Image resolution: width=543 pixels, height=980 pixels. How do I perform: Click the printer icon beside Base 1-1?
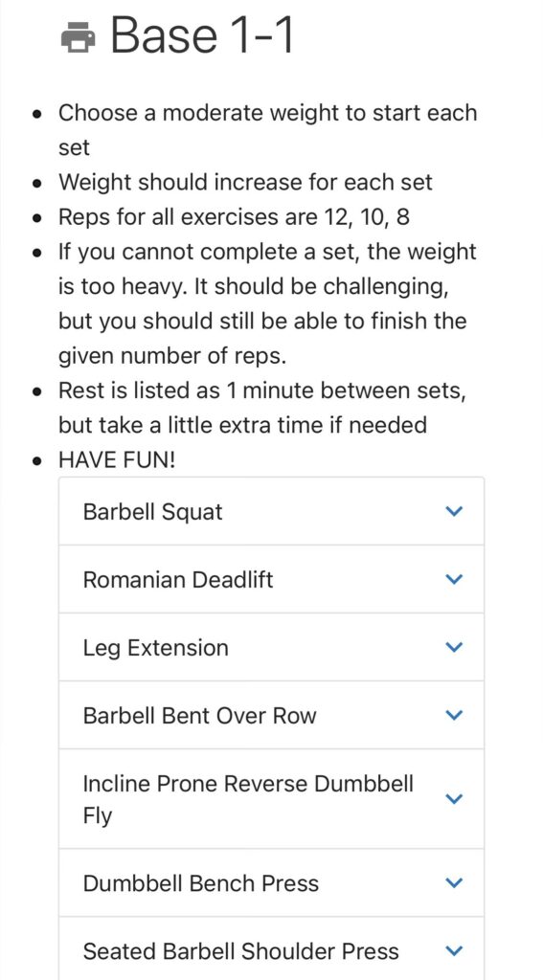coord(79,36)
